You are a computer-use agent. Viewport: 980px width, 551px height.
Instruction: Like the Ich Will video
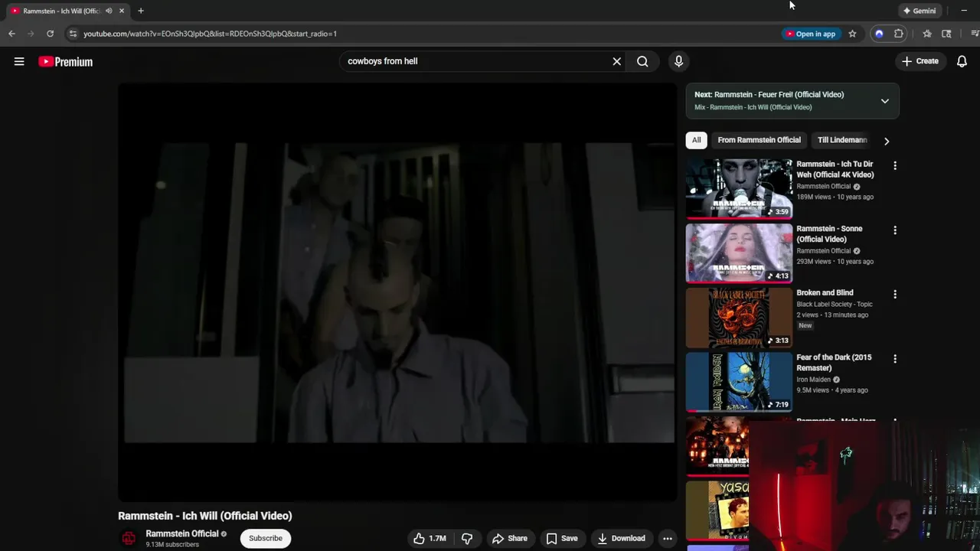[x=430, y=538]
